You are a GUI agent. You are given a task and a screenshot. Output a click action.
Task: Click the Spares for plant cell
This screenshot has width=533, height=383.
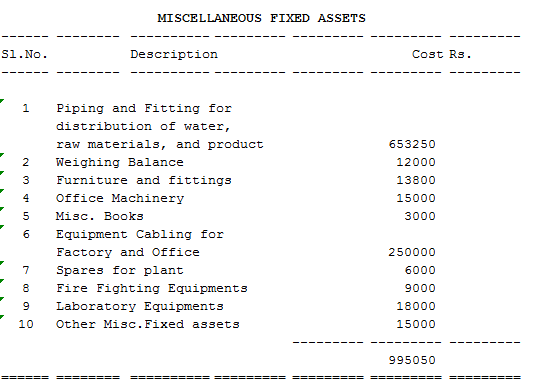[x=120, y=271]
